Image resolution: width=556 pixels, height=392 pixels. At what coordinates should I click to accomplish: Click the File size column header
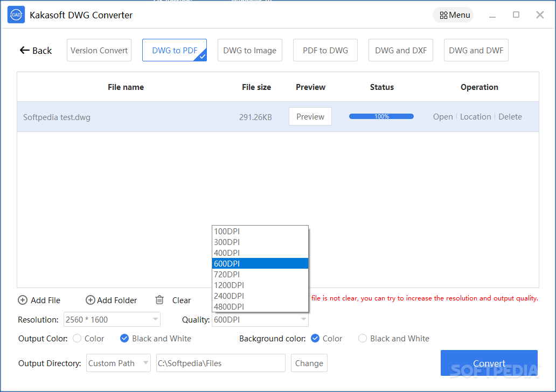coord(256,87)
